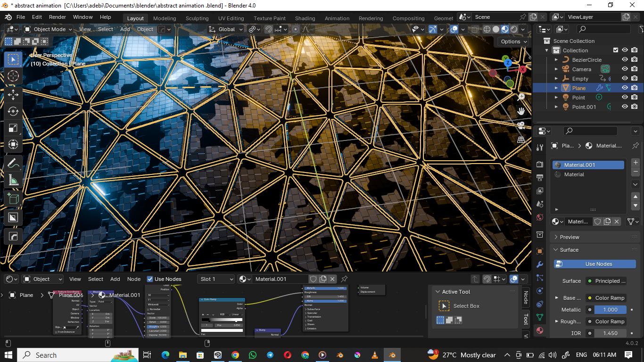Click the Material.001 name field in node editor

click(x=280, y=279)
